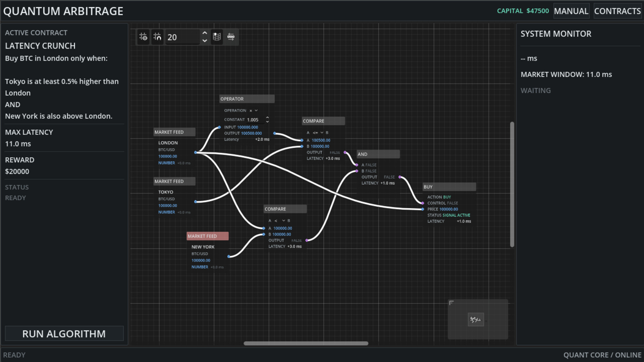Toggle the minimap display button
Screen dimensions: 644x362
217,37
